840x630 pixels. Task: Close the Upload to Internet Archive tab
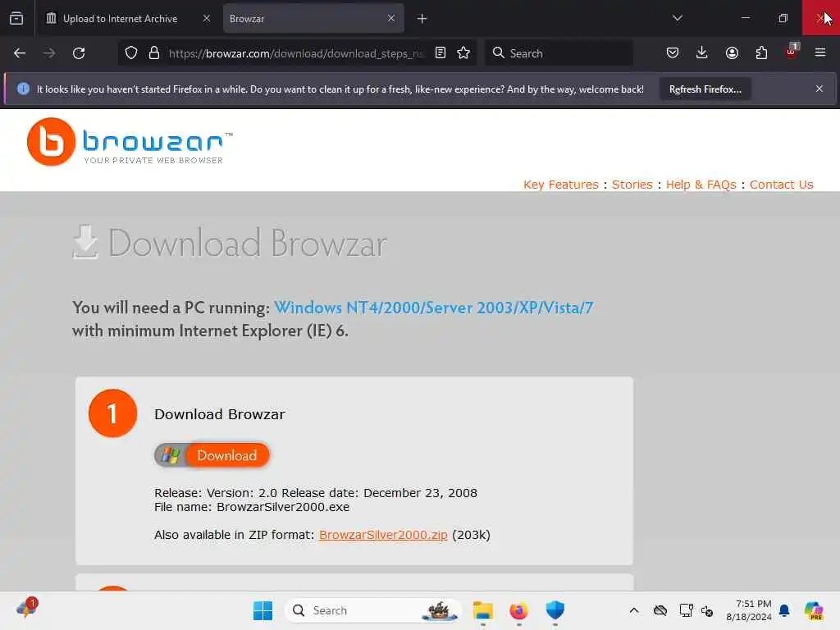[x=207, y=18]
